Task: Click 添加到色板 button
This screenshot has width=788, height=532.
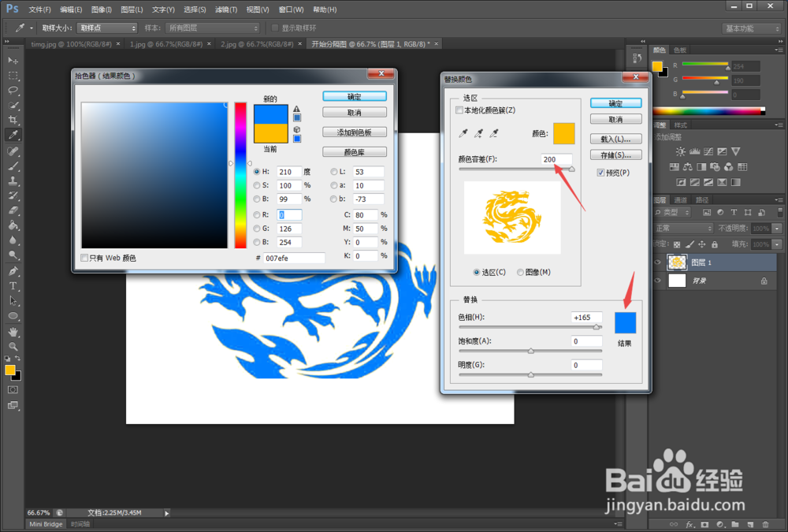Action: pyautogui.click(x=355, y=132)
